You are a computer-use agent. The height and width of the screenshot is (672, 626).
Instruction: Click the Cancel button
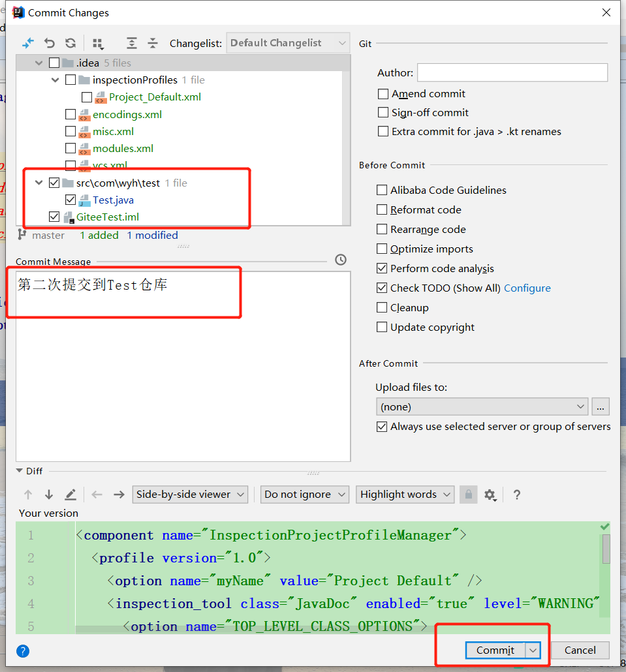pyautogui.click(x=580, y=650)
